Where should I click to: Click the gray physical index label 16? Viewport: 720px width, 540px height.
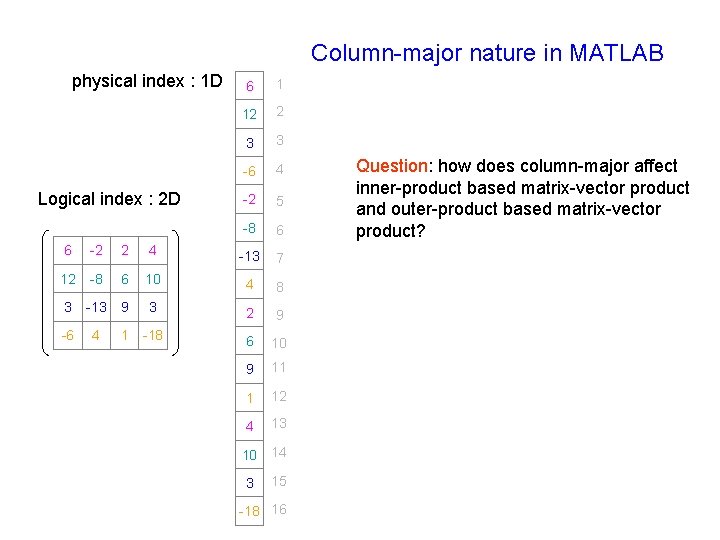click(279, 510)
